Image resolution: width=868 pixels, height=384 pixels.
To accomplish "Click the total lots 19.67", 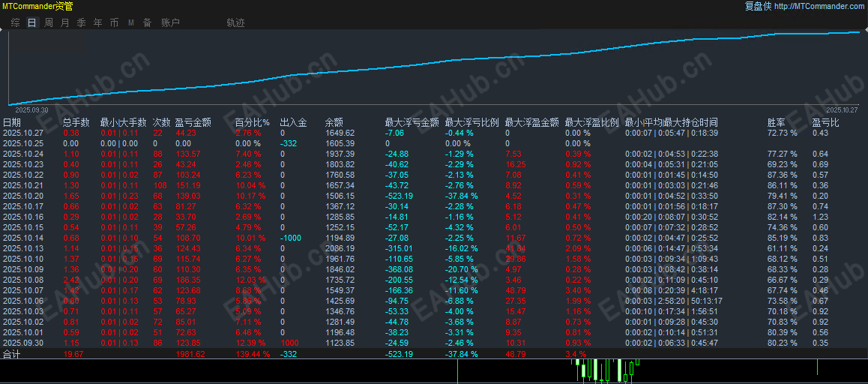I will pos(73,354).
